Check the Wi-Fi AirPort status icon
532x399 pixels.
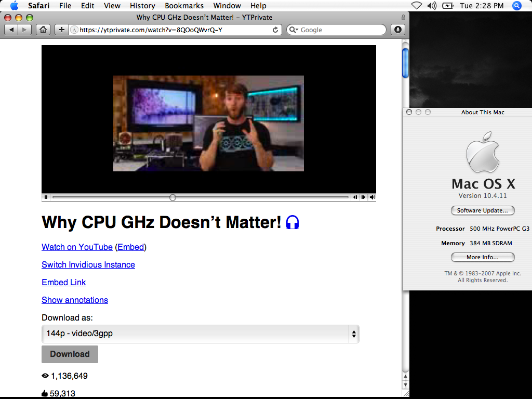pos(416,6)
